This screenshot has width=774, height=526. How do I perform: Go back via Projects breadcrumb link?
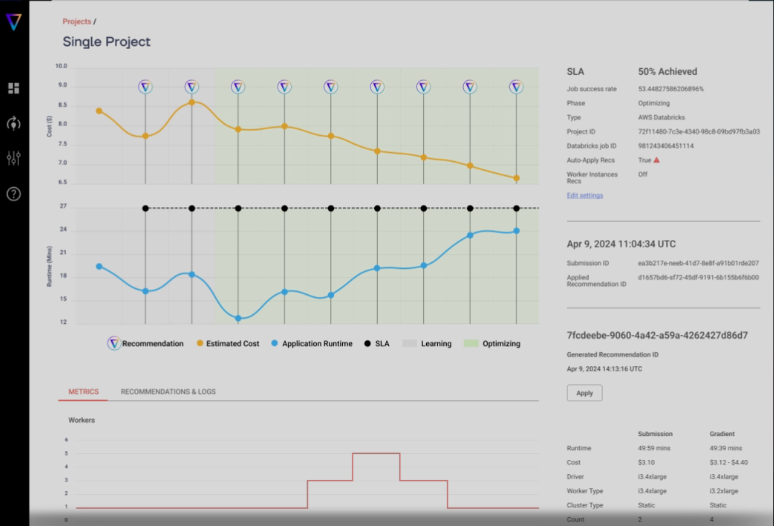coord(76,20)
